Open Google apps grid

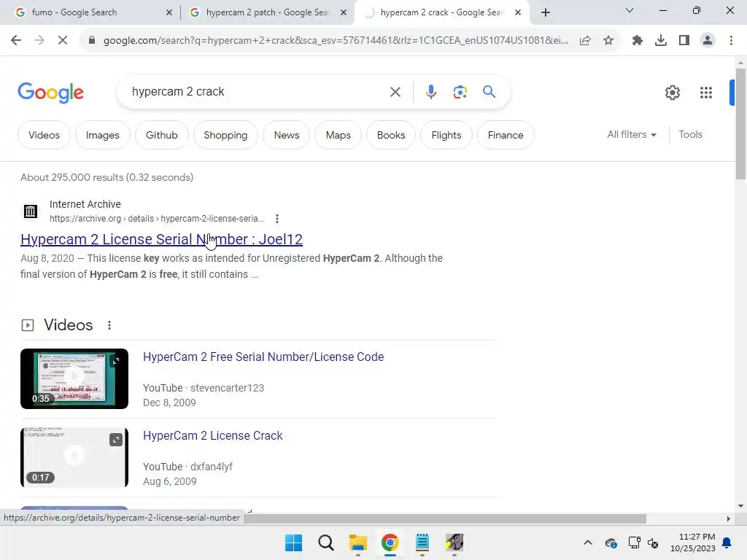pos(705,93)
